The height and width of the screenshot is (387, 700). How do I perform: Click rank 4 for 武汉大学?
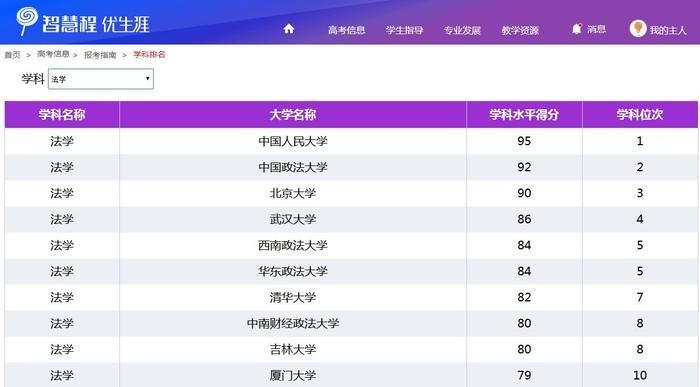[640, 219]
